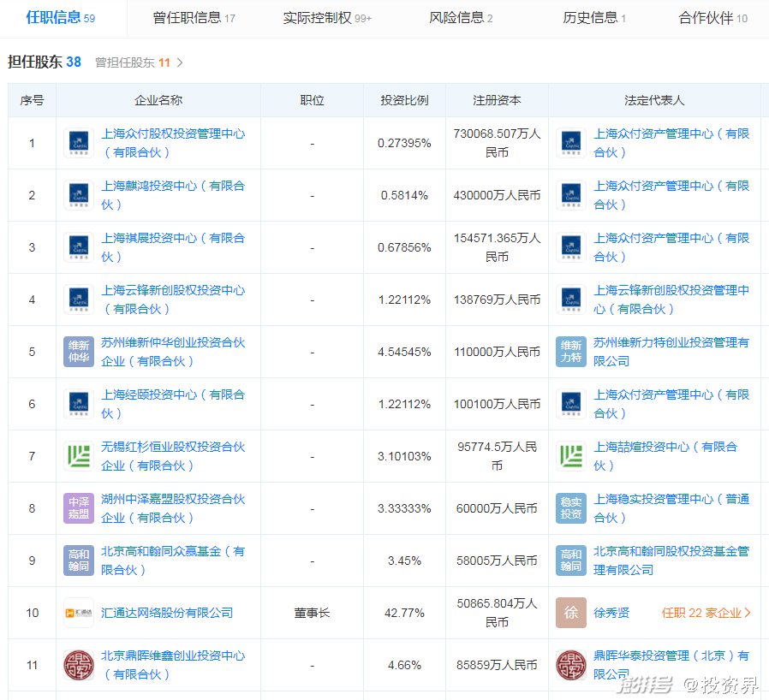The height and width of the screenshot is (700, 769).
Task: Switch to 合作伙伴 tab
Action: coord(712,18)
